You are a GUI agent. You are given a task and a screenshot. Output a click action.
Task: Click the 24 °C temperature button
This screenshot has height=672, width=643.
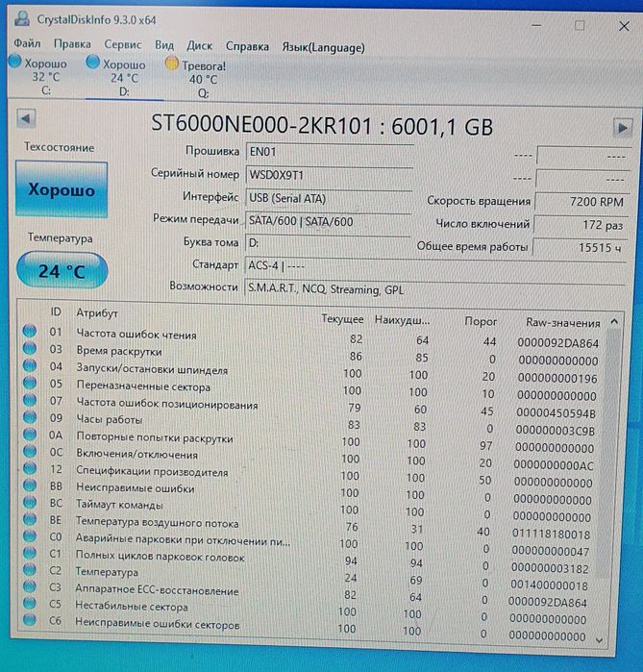(x=62, y=270)
